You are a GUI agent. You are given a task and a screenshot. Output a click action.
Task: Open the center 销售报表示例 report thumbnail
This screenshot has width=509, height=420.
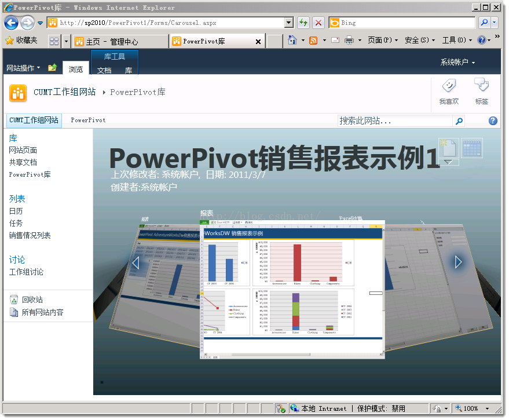point(292,289)
